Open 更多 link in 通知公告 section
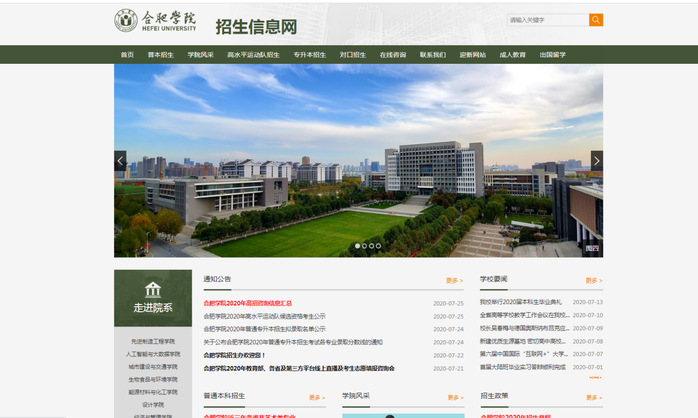 [455, 281]
